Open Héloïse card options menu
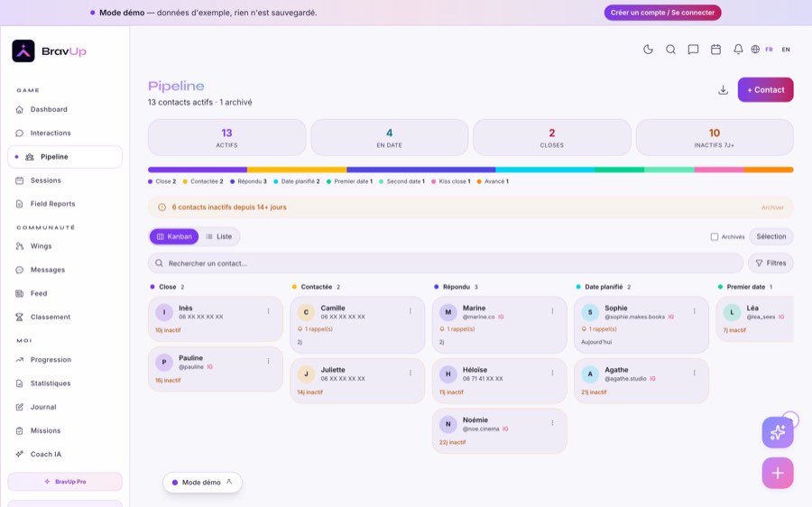The width and height of the screenshot is (812, 507). tap(552, 373)
